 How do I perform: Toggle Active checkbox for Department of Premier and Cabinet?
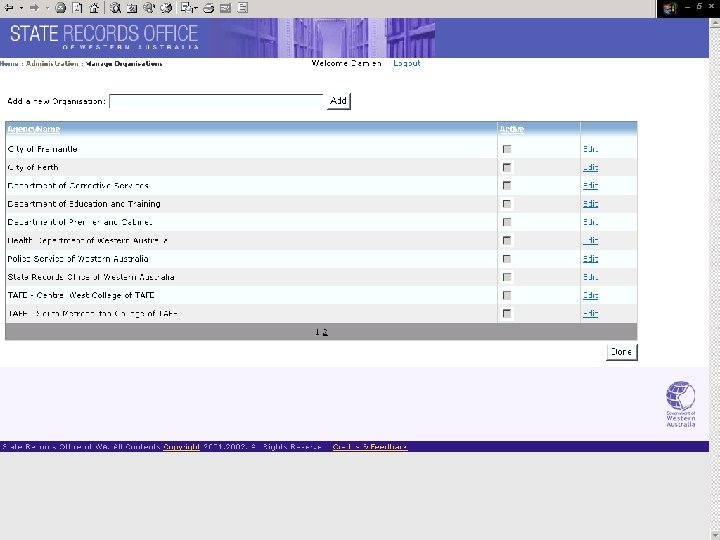click(x=507, y=222)
